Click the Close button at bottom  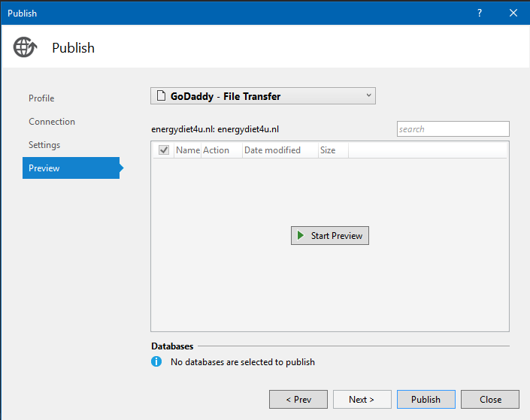click(x=490, y=400)
